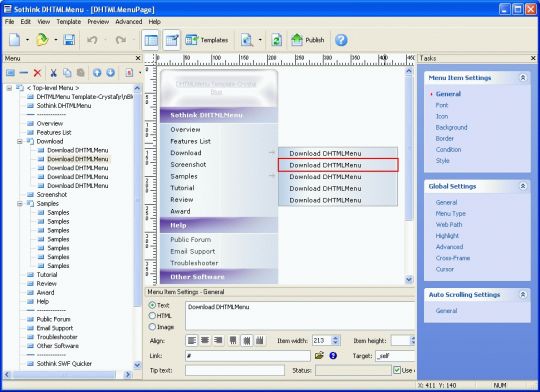Image resolution: width=540 pixels, height=392 pixels.
Task: Click the template apply icon in Menu panel
Action: (129, 73)
